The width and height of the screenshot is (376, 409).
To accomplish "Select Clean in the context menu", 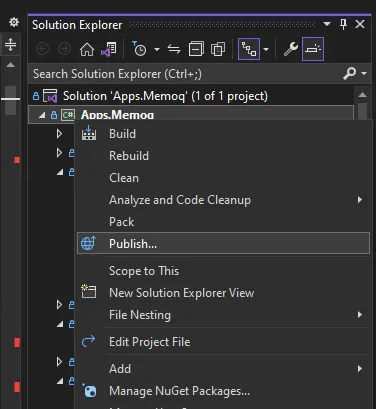I will pos(223,178).
